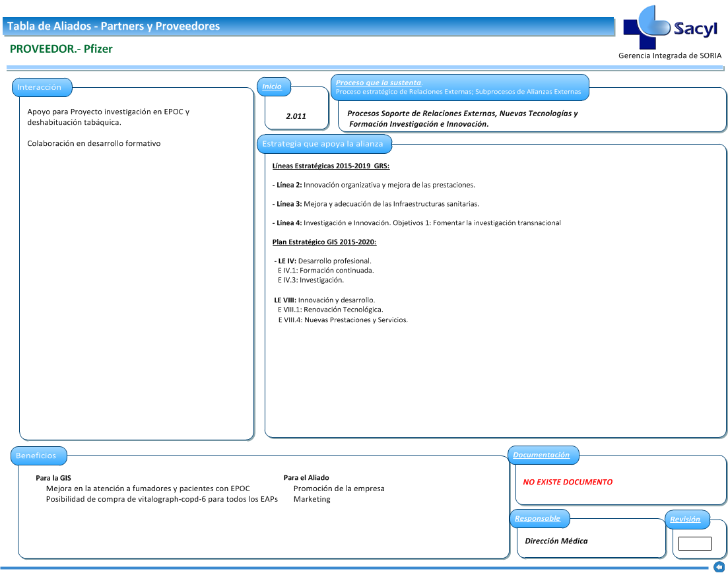
Task: Click 'LE IV: Desarrollo profesional.'
Action: tap(322, 261)
